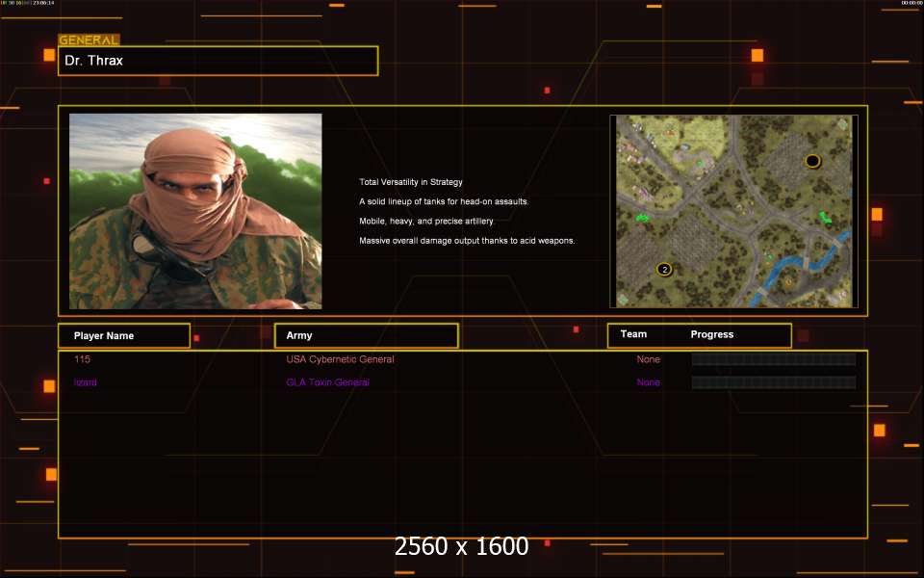Viewport: 924px width, 578px height.
Task: Click start position marker 2 on the minimap
Action: coord(664,270)
